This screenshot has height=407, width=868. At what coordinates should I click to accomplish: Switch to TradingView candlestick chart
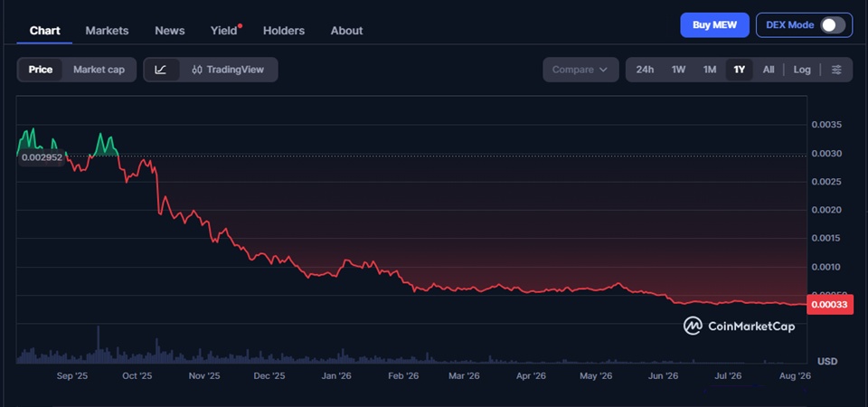[x=228, y=70]
